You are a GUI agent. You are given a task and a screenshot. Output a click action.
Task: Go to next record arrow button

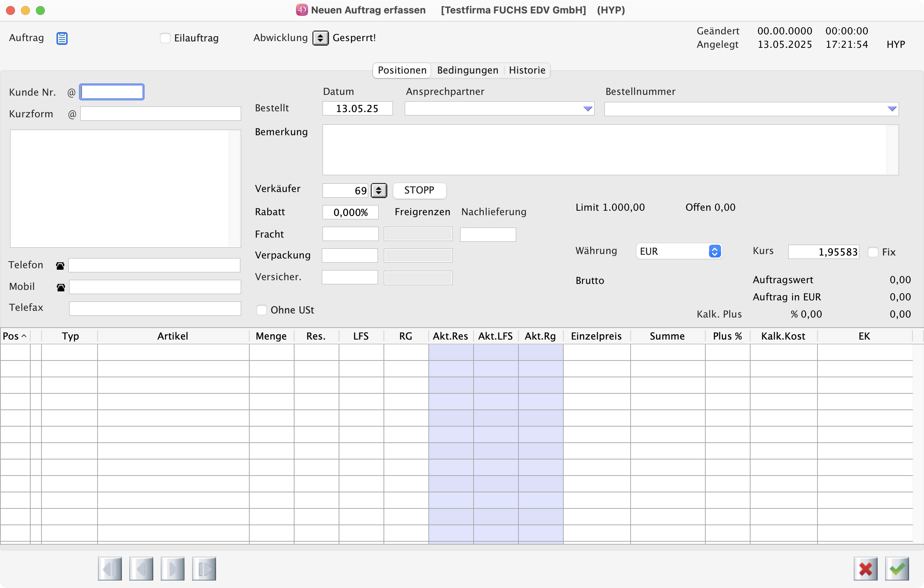[x=172, y=569]
